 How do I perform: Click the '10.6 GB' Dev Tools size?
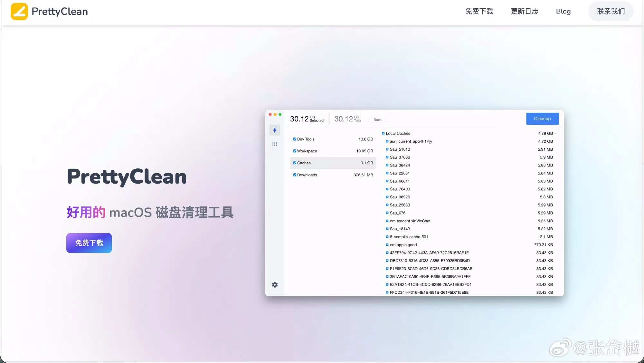pyautogui.click(x=365, y=139)
